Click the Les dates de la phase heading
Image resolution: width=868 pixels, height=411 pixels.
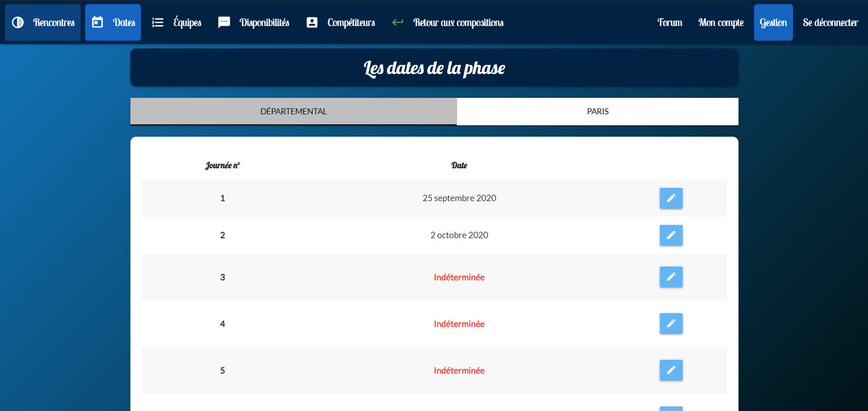(x=434, y=68)
